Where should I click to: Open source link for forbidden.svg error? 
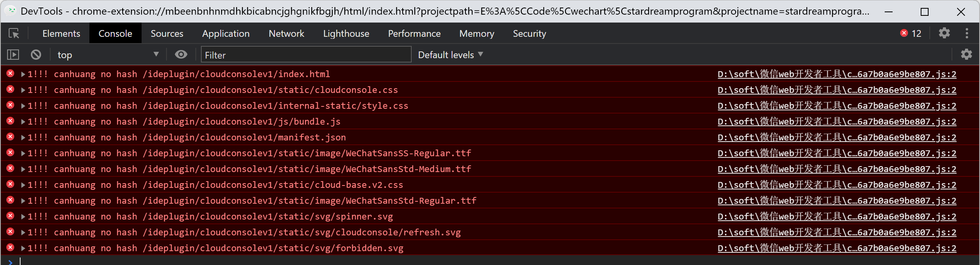(836, 248)
